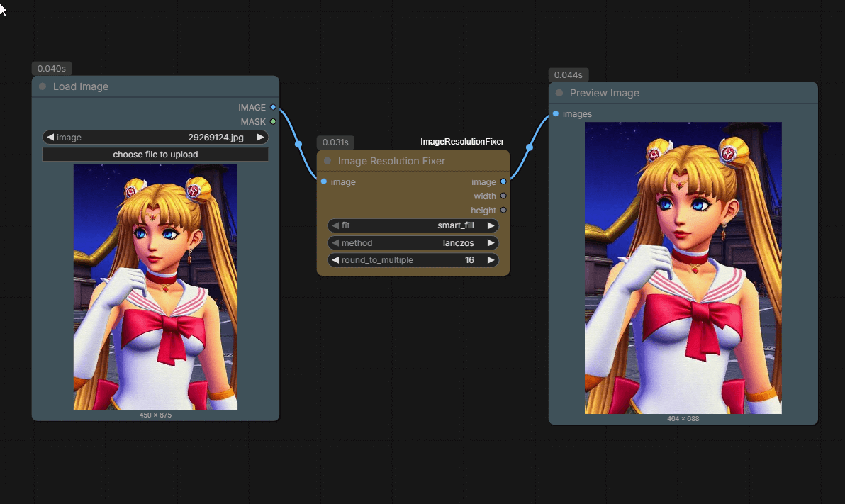Click the Preview Image node title
This screenshot has width=845, height=504.
[x=605, y=94]
